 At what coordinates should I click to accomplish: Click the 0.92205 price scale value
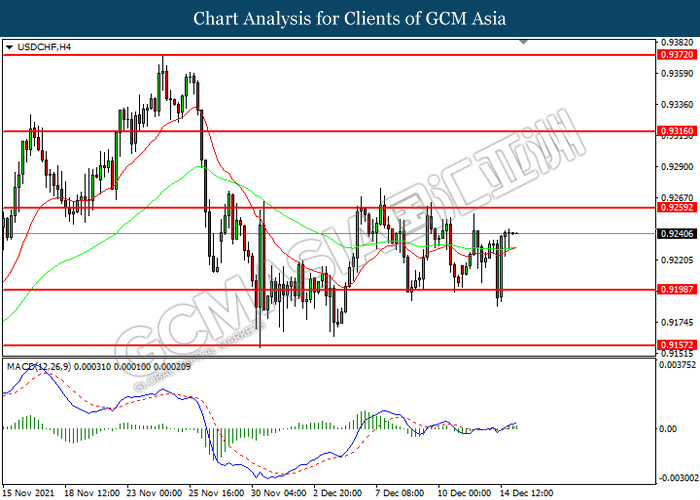[677, 260]
